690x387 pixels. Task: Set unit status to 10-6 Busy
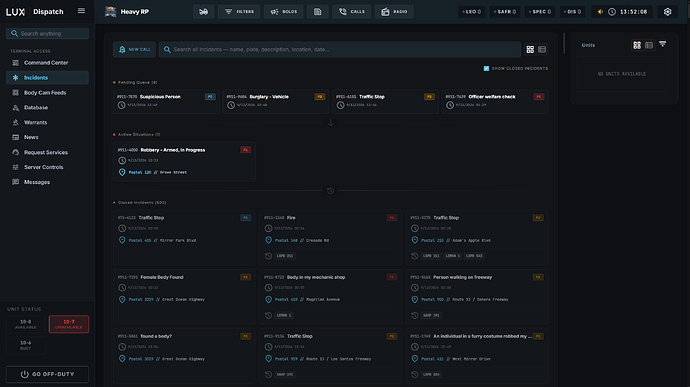(26, 345)
